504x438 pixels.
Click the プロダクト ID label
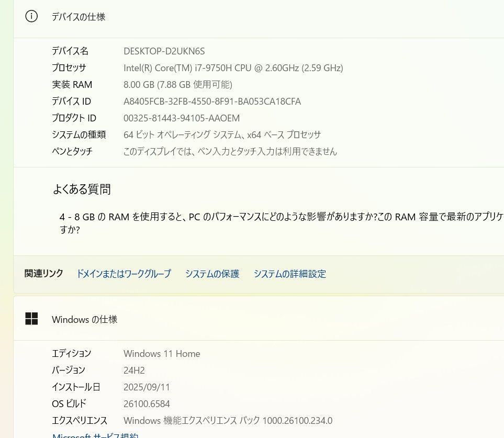(74, 118)
